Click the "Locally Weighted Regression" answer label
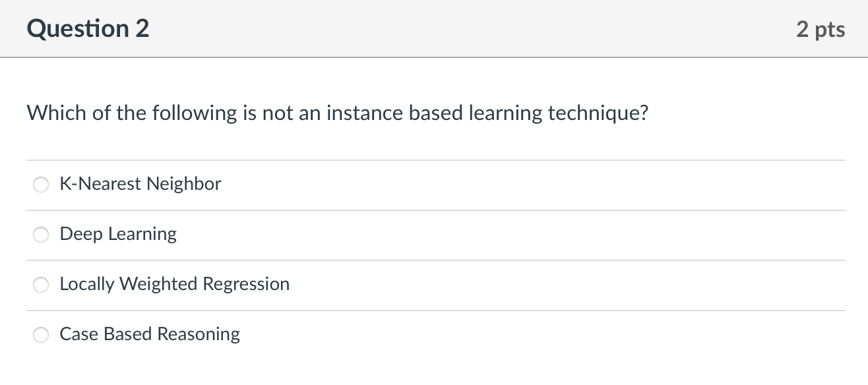 pyautogui.click(x=174, y=284)
